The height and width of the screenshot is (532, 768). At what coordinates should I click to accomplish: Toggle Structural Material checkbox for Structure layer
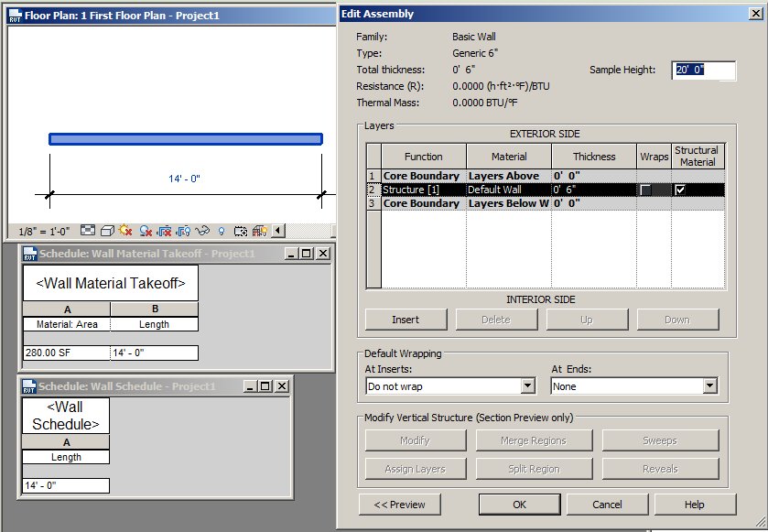pyautogui.click(x=680, y=190)
